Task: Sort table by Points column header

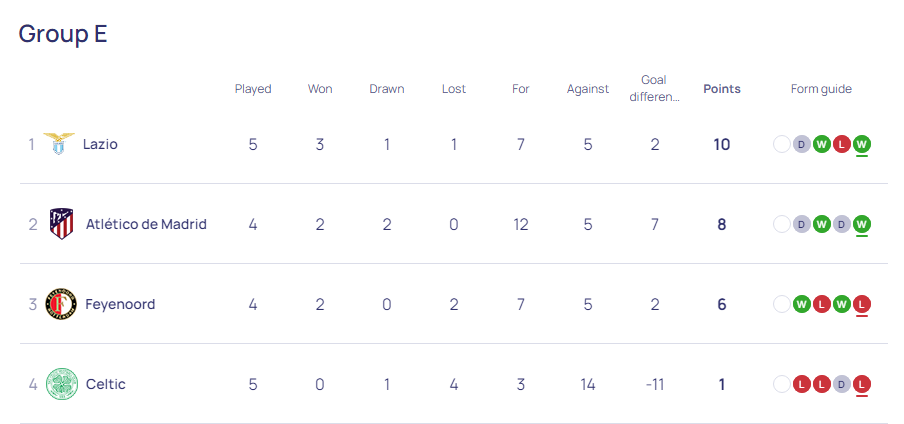Action: 722,89
